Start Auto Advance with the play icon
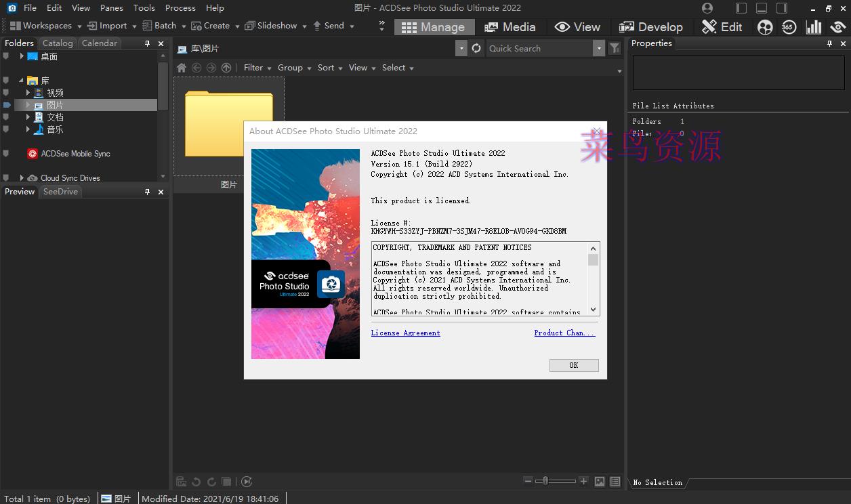 [x=247, y=481]
